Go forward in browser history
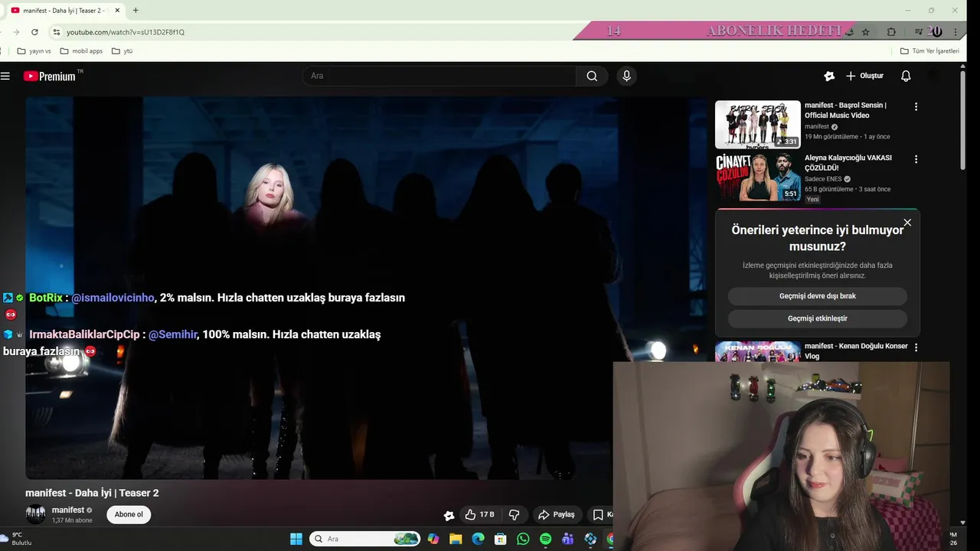Screen dimensions: 980x551 (x=16, y=32)
